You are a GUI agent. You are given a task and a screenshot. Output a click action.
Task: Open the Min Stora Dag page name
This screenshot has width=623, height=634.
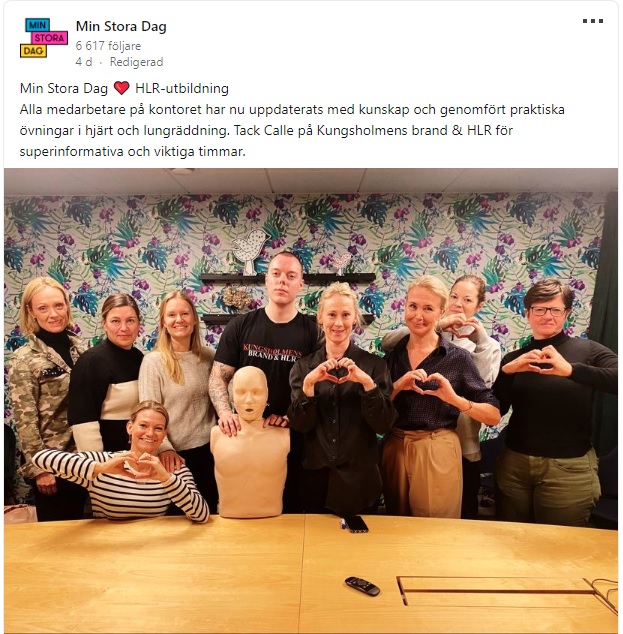pos(121,26)
